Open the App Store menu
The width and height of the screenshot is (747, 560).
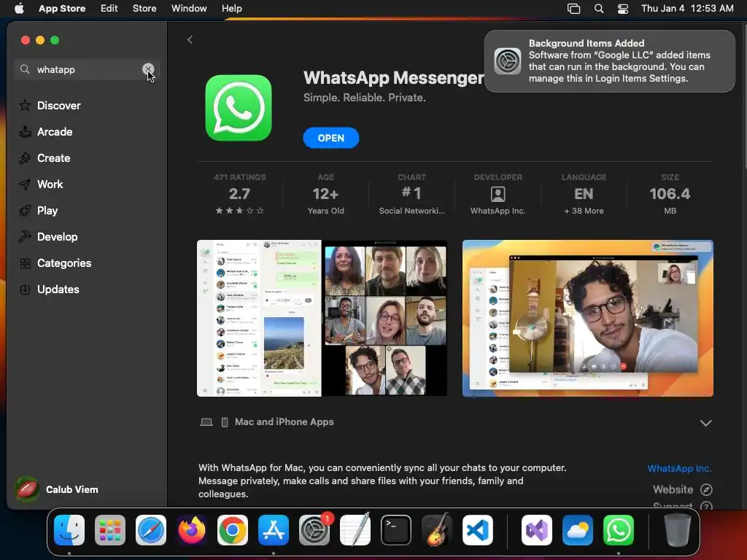(62, 9)
